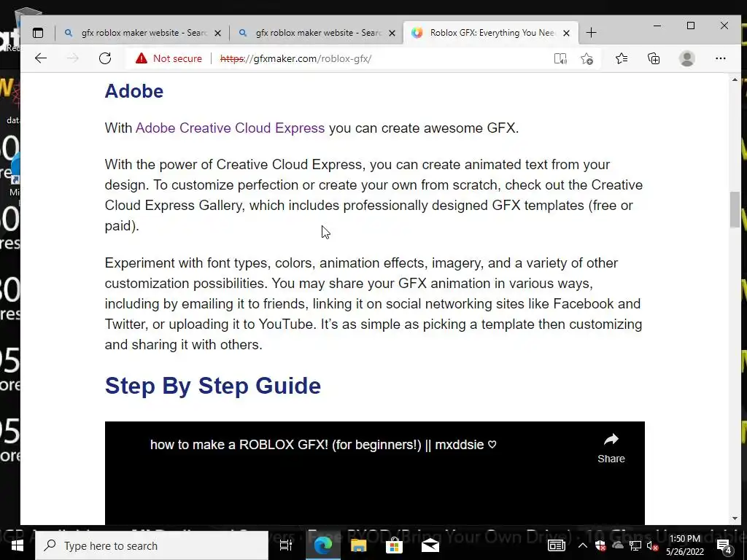This screenshot has height=560, width=747.
Task: Close the Roblox GFX tab
Action: [x=566, y=34]
